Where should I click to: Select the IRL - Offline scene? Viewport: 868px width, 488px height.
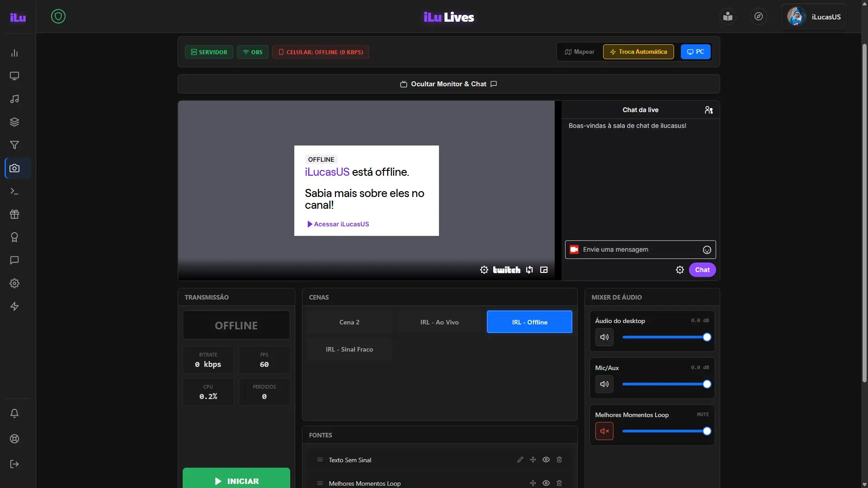529,322
